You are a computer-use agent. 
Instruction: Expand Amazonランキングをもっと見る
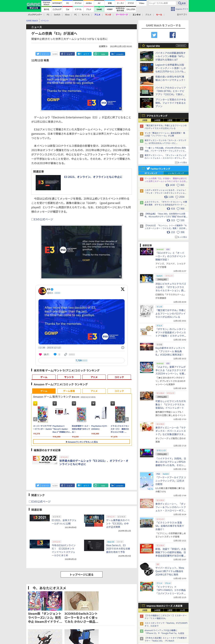[x=82, y=442]
